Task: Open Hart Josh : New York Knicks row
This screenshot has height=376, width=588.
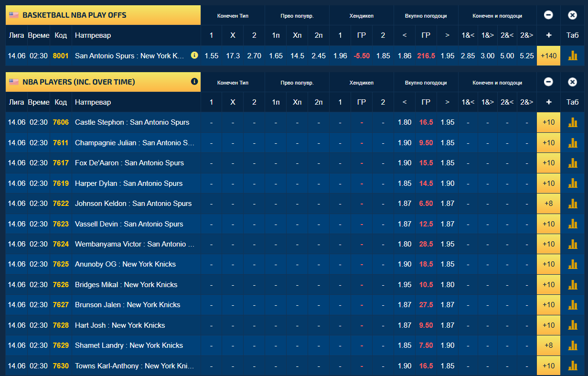Action: (x=120, y=325)
